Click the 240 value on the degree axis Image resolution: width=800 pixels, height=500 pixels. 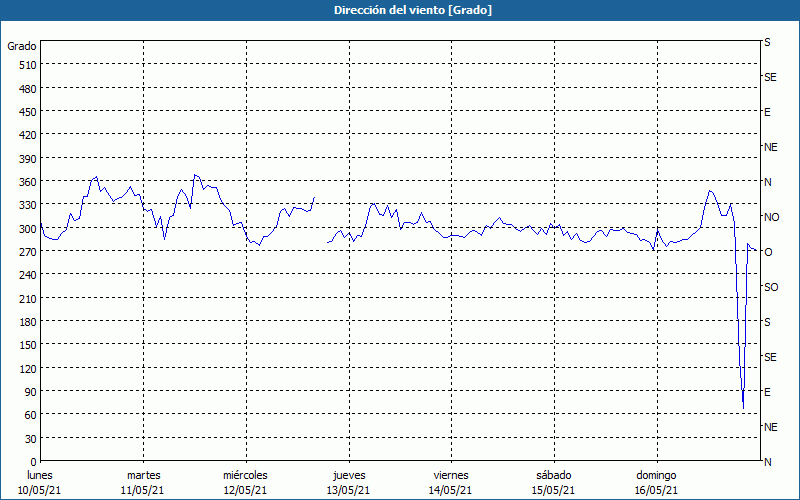28,275
